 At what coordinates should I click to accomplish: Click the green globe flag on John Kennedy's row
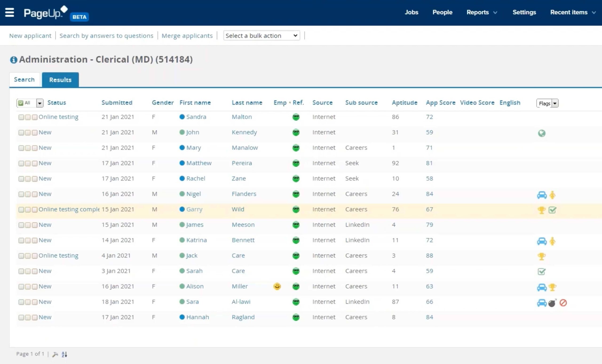[x=542, y=133]
